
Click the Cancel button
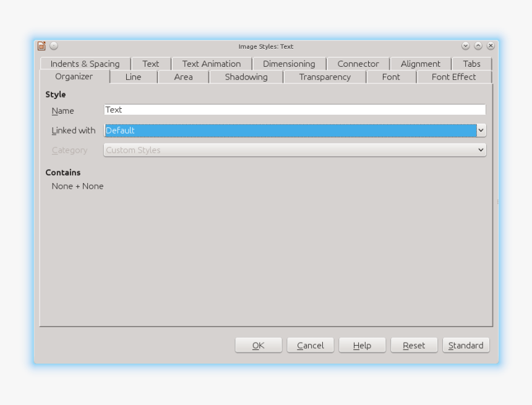[310, 346]
